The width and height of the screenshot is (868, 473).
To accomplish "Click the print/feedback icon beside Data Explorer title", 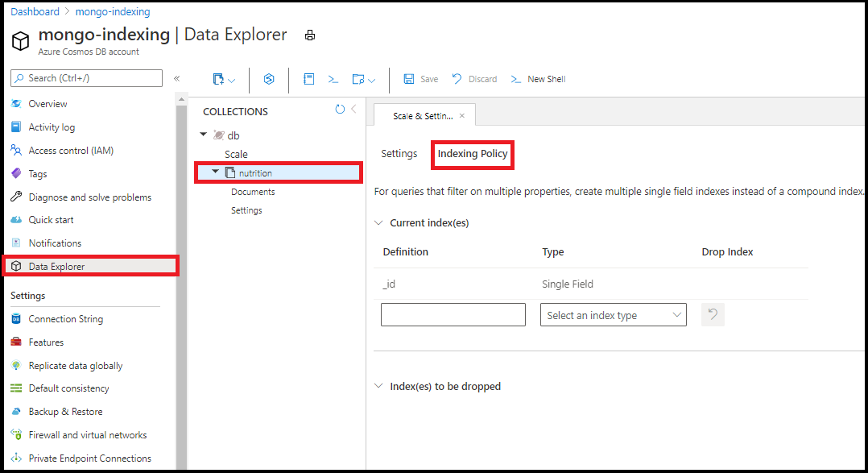I will [310, 35].
